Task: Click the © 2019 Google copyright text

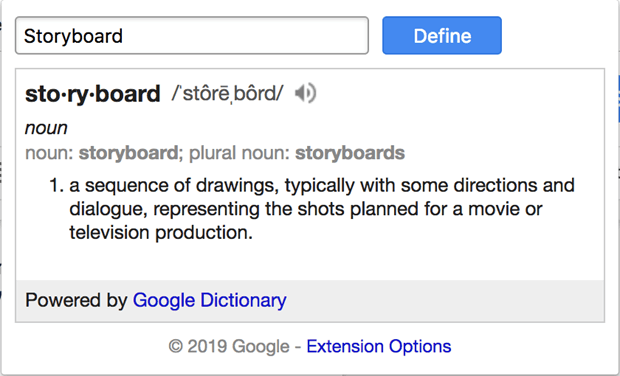Action: (229, 346)
